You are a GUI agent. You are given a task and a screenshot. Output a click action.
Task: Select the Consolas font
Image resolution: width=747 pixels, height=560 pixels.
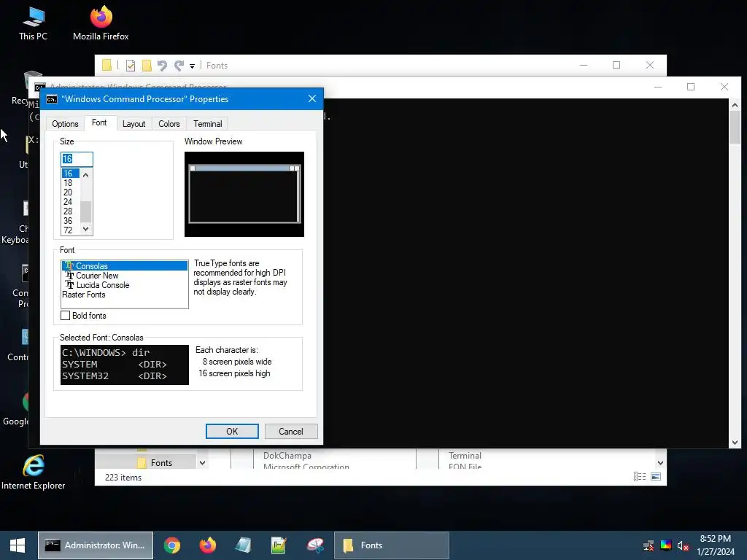tap(124, 265)
